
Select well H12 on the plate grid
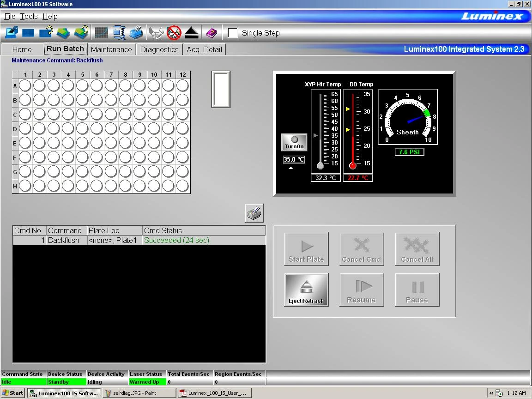pos(182,186)
